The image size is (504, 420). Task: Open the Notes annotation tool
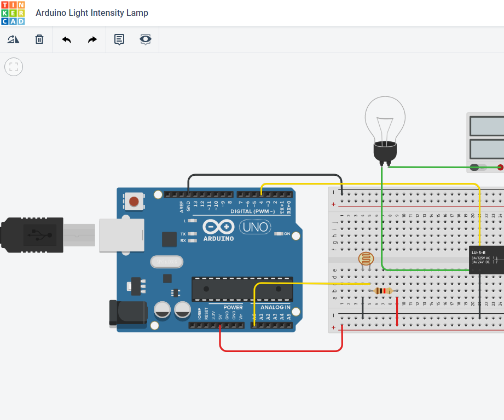point(119,39)
